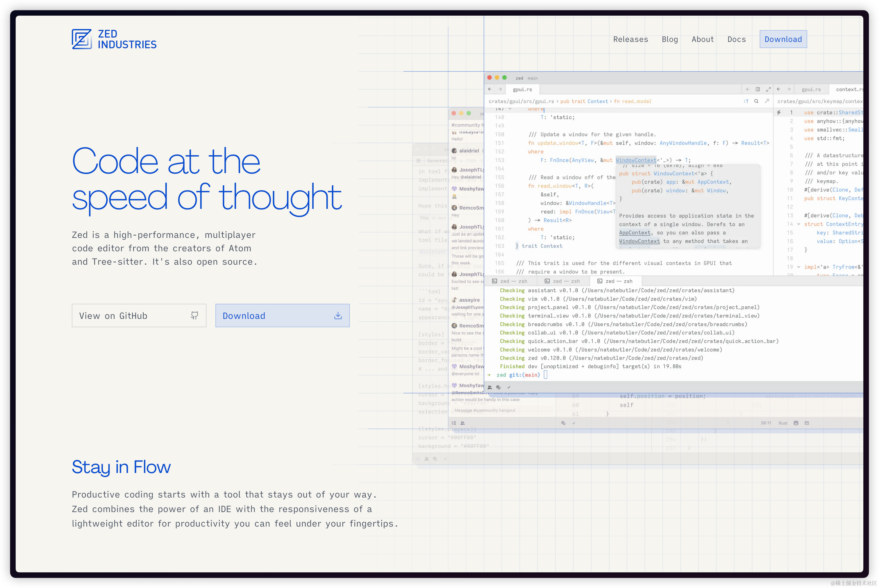Click the mail notifications icon in status bar
The width and height of the screenshot is (879, 588).
click(x=807, y=423)
